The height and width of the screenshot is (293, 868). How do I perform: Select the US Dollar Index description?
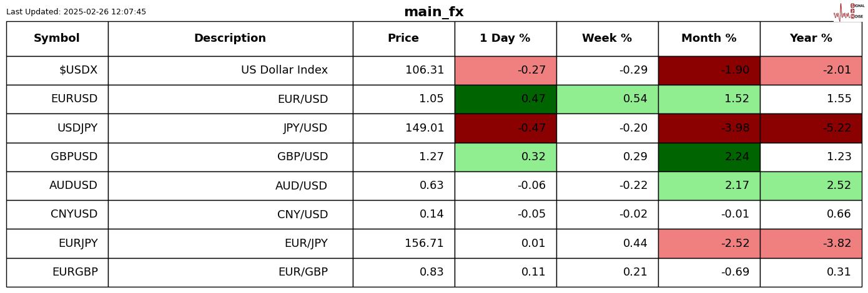tap(284, 70)
